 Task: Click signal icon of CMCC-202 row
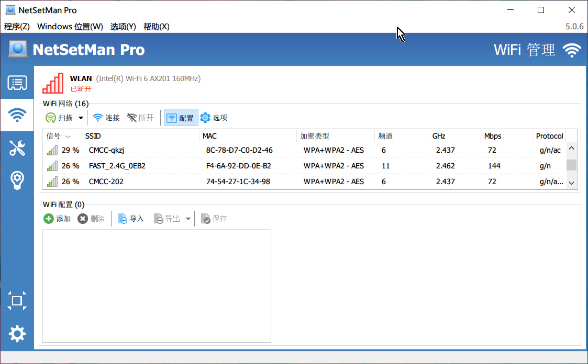click(52, 181)
